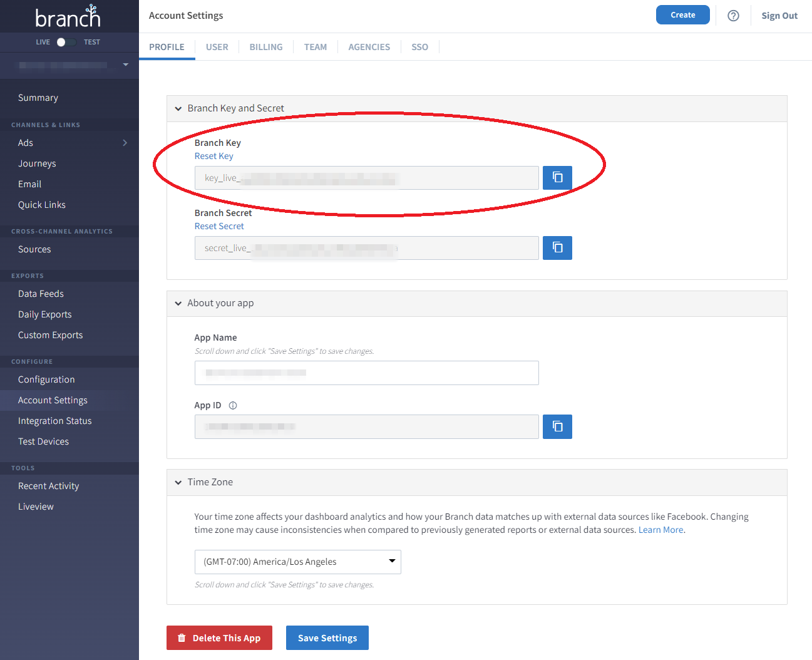This screenshot has height=660, width=812.
Task: Click the Branch logo
Action: pyautogui.click(x=68, y=17)
